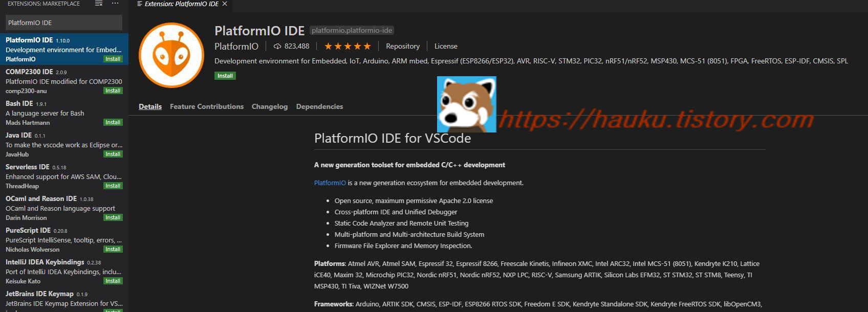
Task: Install the COMP2300 IDE extension
Action: coord(113,91)
